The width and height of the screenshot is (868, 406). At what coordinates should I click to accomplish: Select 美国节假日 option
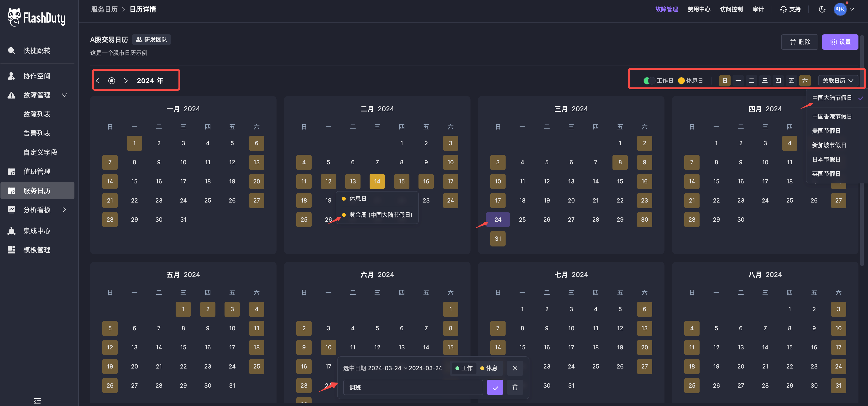point(837,131)
